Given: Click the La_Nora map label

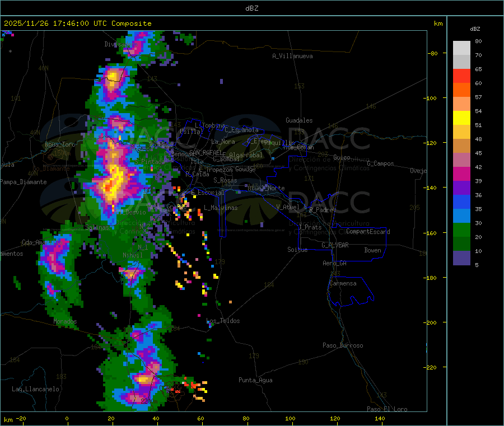Looking at the screenshot, I should [x=223, y=142].
